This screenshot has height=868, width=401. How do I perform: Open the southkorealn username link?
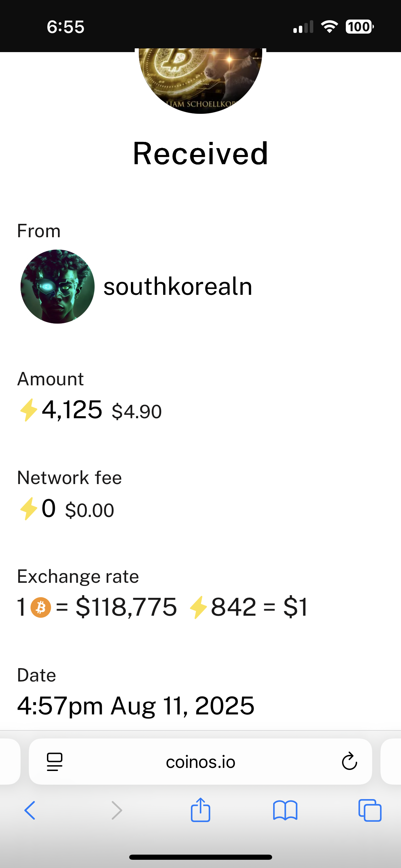pyautogui.click(x=178, y=287)
